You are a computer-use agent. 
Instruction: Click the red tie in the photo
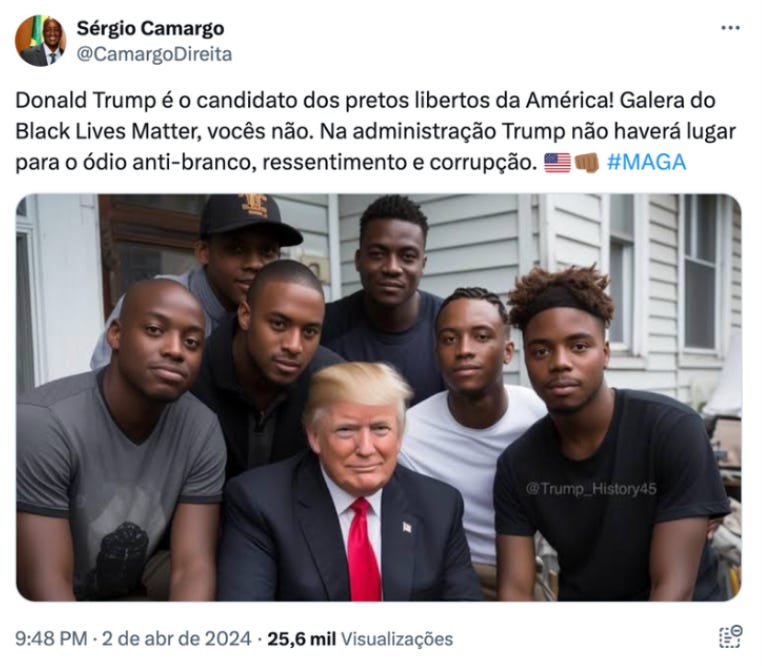tap(364, 549)
